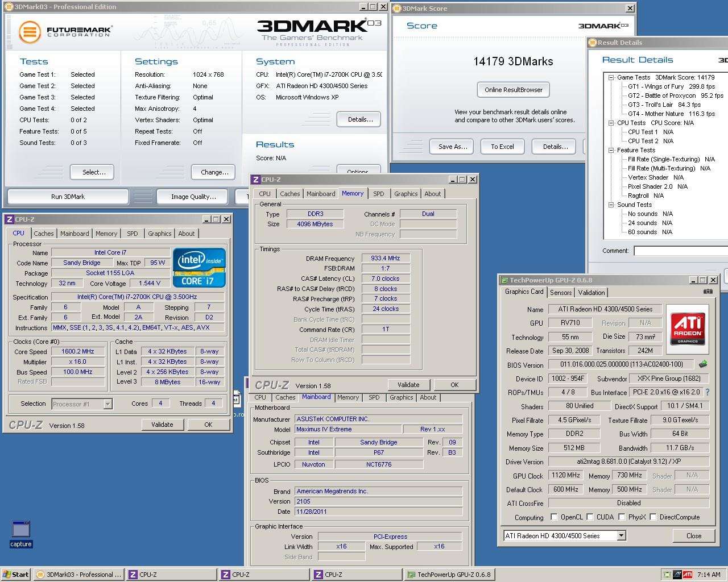
Task: Click Close button in GPU-Z
Action: 694,535
